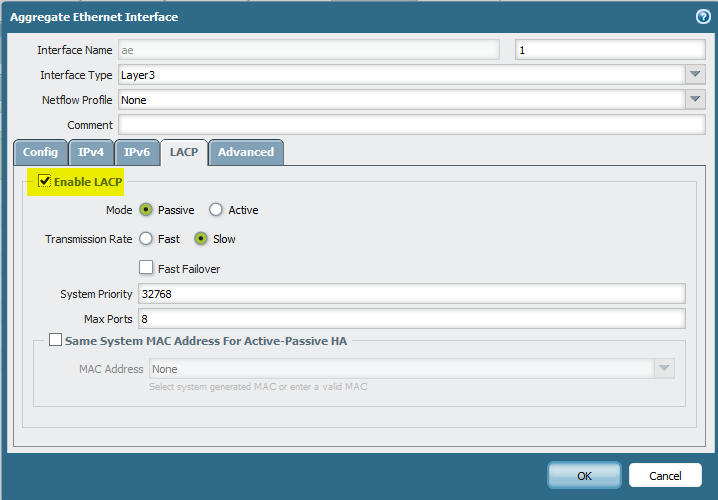
Task: Click the System Priority field
Action: coord(410,294)
